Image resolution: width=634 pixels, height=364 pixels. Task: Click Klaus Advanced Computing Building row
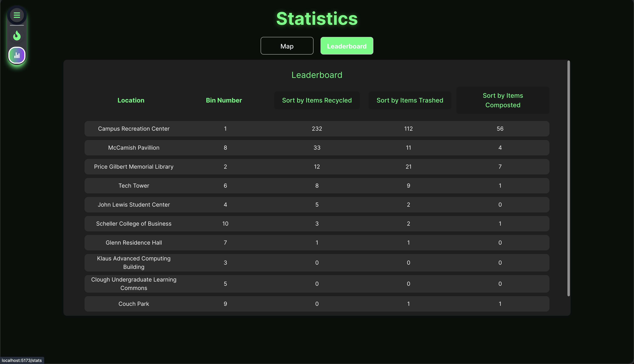click(134, 263)
